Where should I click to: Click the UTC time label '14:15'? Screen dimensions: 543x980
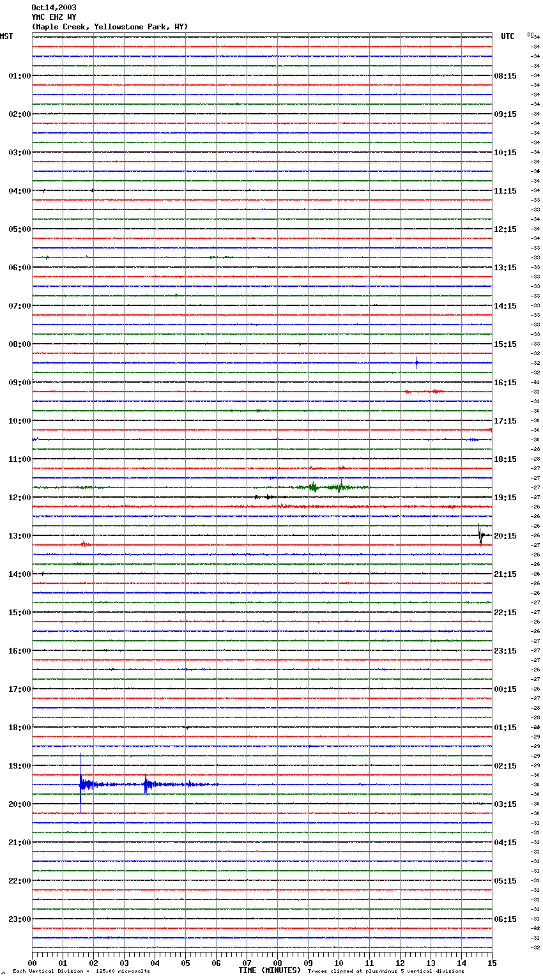505,306
